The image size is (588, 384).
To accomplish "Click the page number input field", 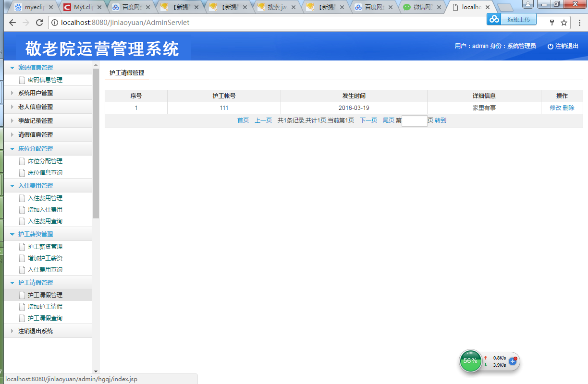I will (x=415, y=121).
